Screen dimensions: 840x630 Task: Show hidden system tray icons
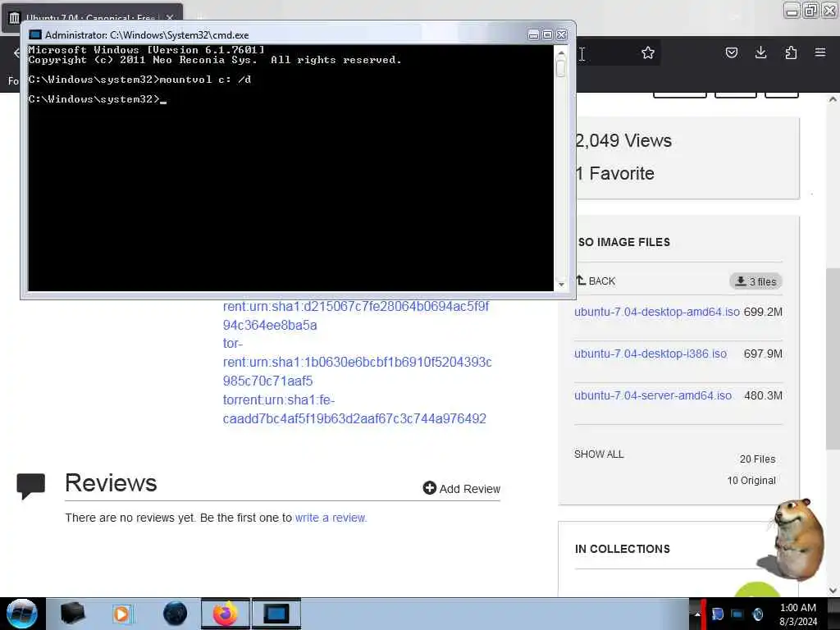697,614
